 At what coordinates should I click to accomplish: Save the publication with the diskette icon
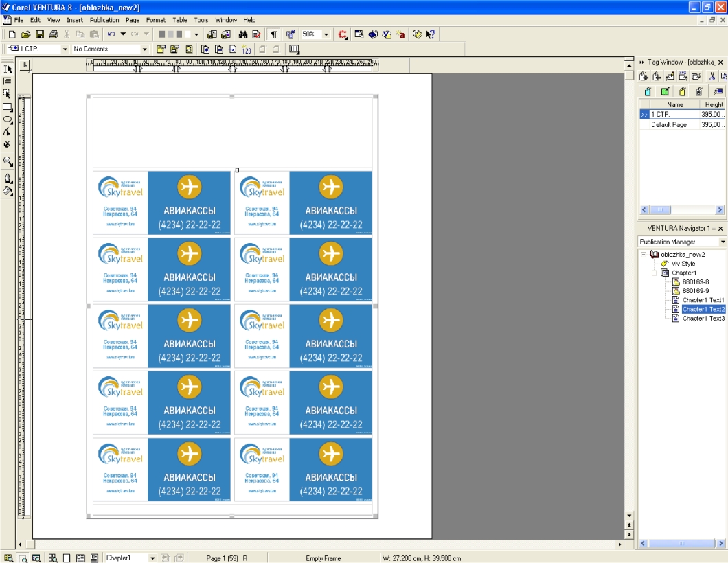[x=39, y=34]
